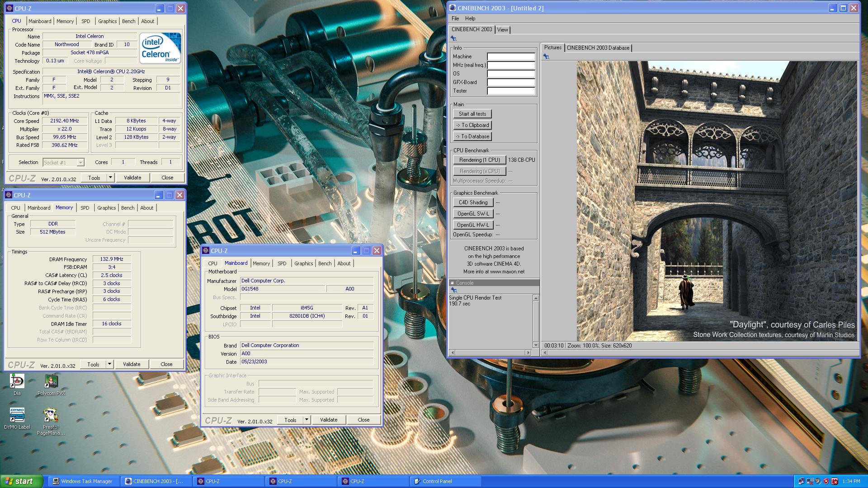This screenshot has width=868, height=488.
Task: Run the Rendering (1 CPU) benchmark
Action: tap(479, 160)
